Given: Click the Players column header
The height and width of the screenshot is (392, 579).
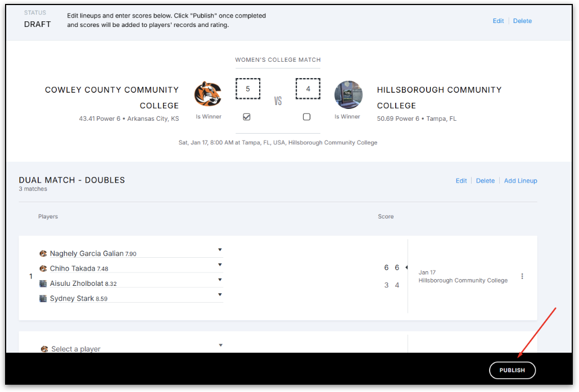Looking at the screenshot, I should (x=48, y=216).
